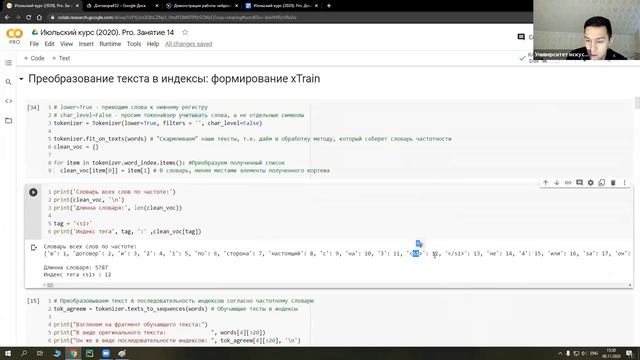
Task: Star the notebook 'Июльский курс (2020)'
Action: pos(185,32)
